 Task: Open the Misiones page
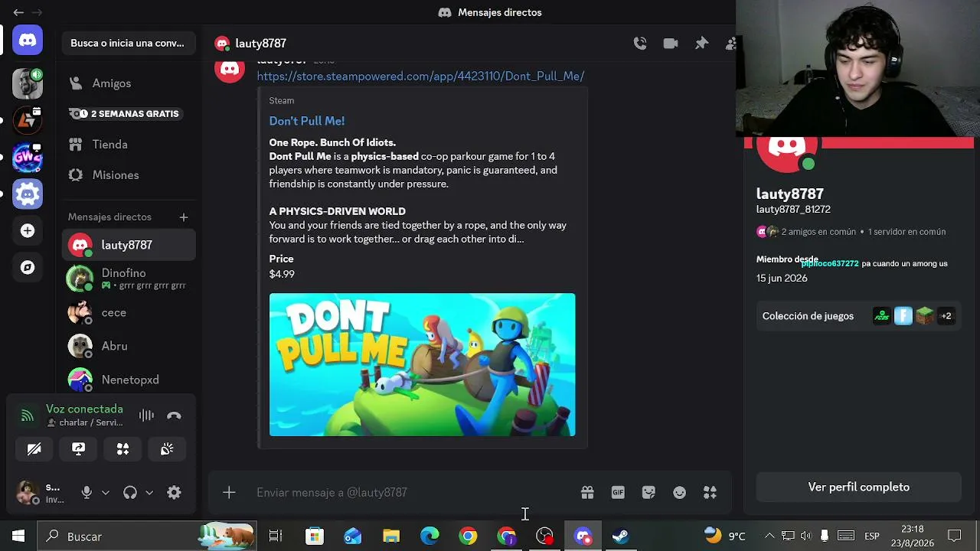[129, 175]
